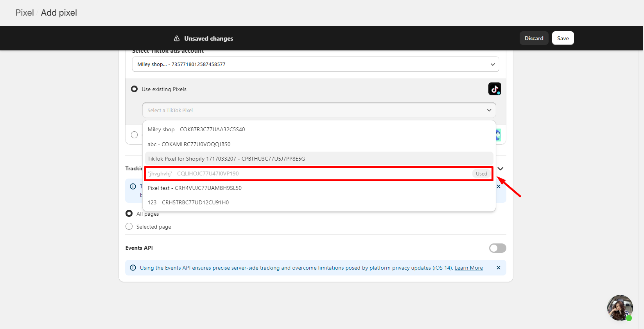Choose Miley shop pixel from list

click(196, 129)
